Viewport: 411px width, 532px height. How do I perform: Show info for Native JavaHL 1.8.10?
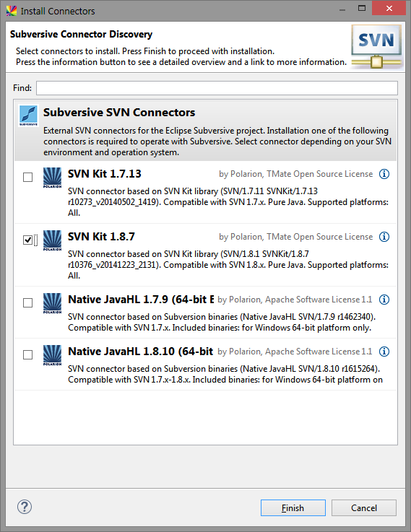point(384,352)
